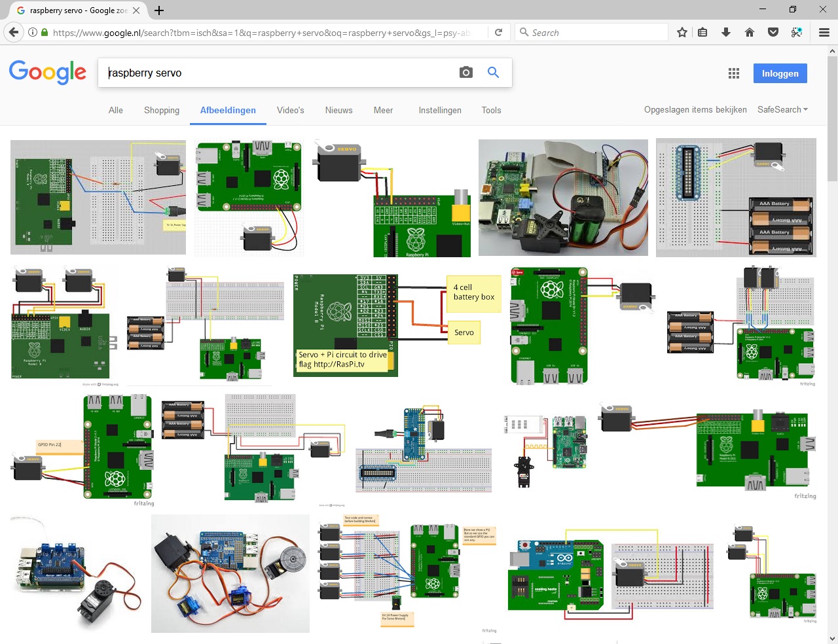Open first-row diagram with four AAA batteries
Viewport: 838px width, 644px height.
[736, 197]
